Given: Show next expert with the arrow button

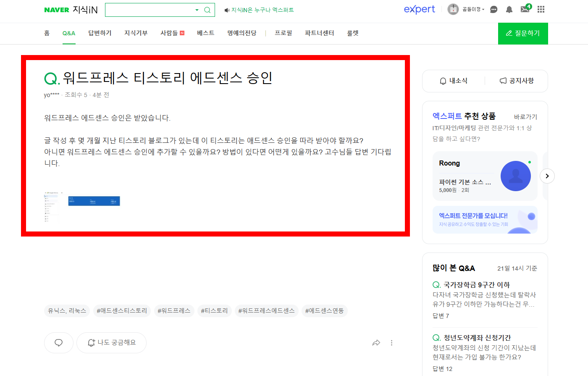Looking at the screenshot, I should pyautogui.click(x=547, y=176).
